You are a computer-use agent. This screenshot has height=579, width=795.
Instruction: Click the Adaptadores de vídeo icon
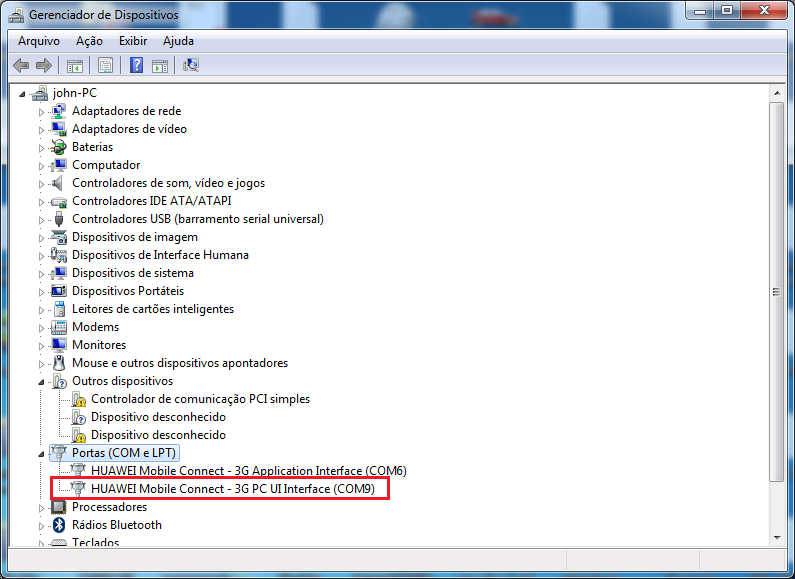[59, 129]
